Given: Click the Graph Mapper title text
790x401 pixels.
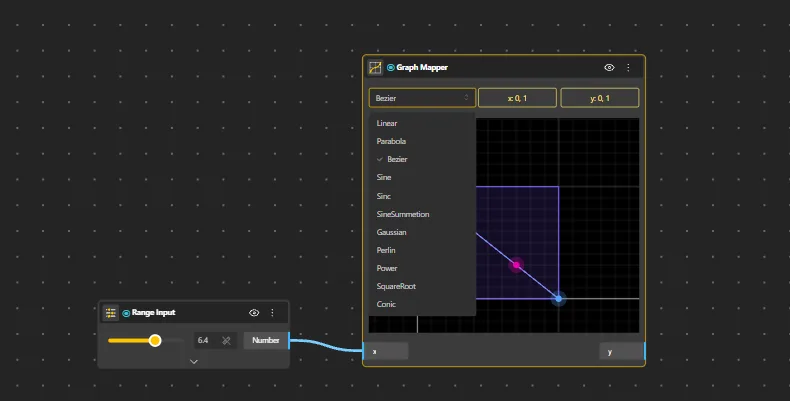Looking at the screenshot, I should (x=422, y=68).
